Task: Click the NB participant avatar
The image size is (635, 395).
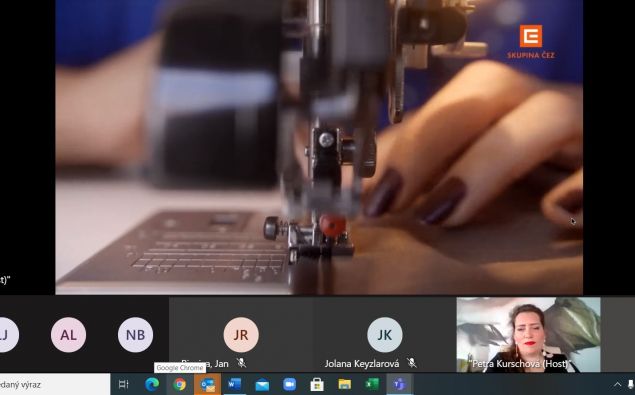Action: (135, 335)
